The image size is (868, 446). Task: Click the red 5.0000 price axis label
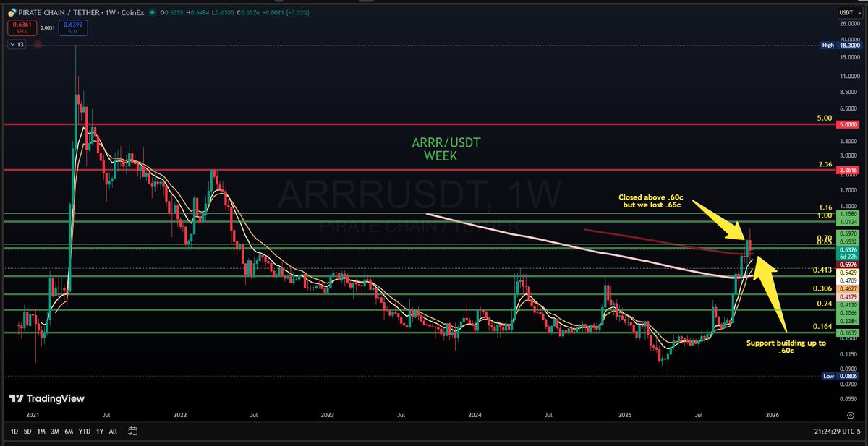[848, 124]
